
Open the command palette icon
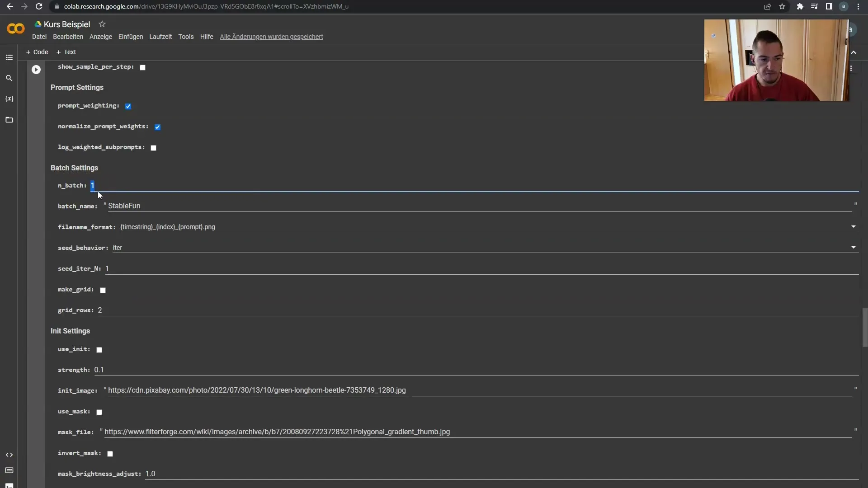coord(9,470)
